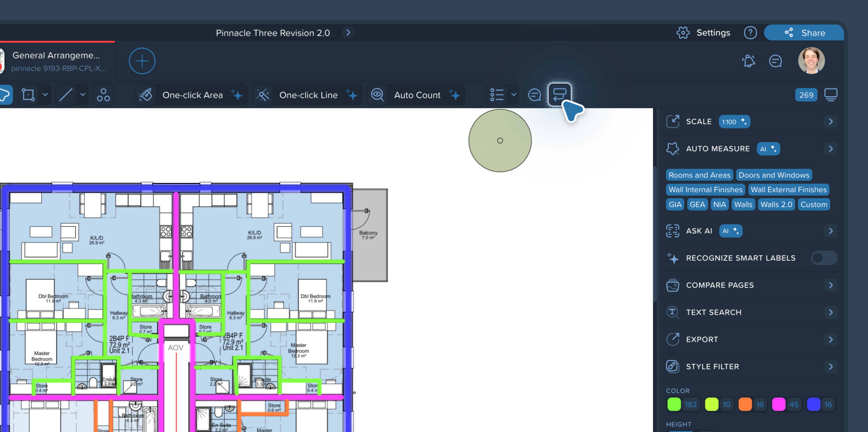Viewport: 868px width, 432px height.
Task: Click the One-click Area button
Action: coord(192,95)
